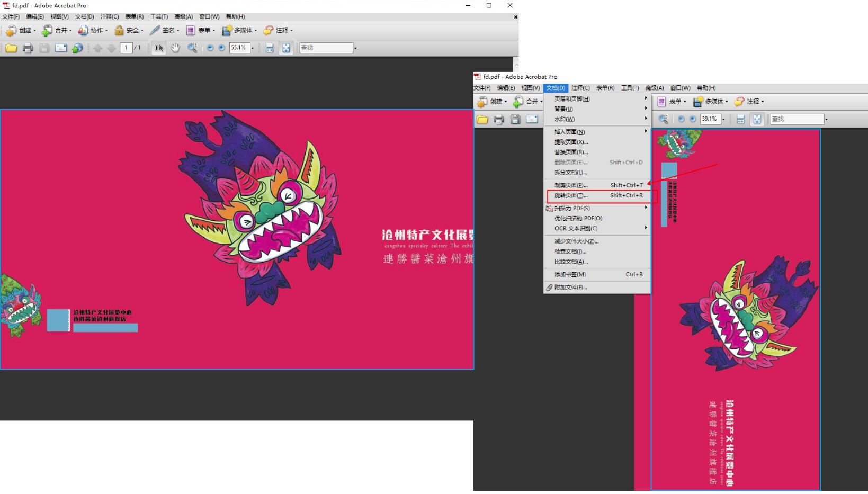Open 文件(F) menu in left window

11,17
